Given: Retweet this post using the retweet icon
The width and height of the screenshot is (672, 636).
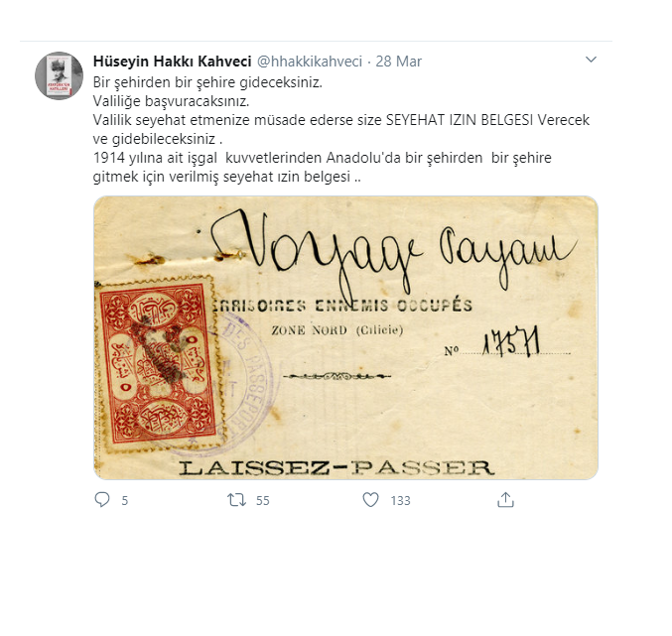Looking at the screenshot, I should click(236, 500).
